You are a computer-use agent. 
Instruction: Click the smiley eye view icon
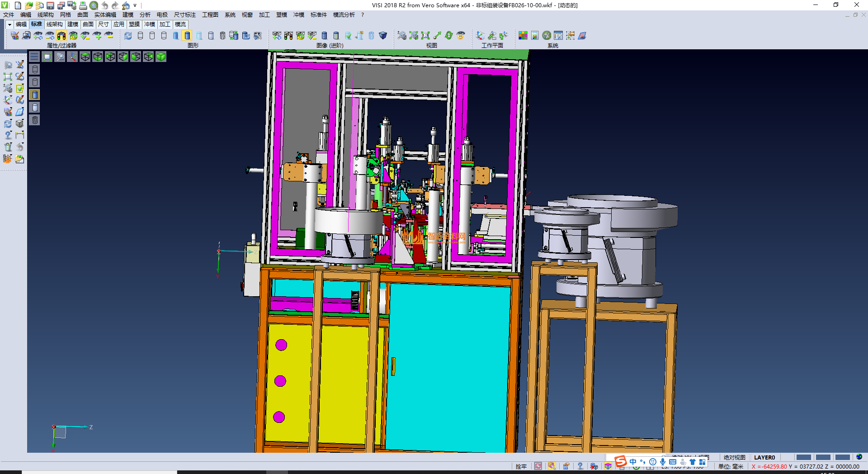click(x=461, y=36)
